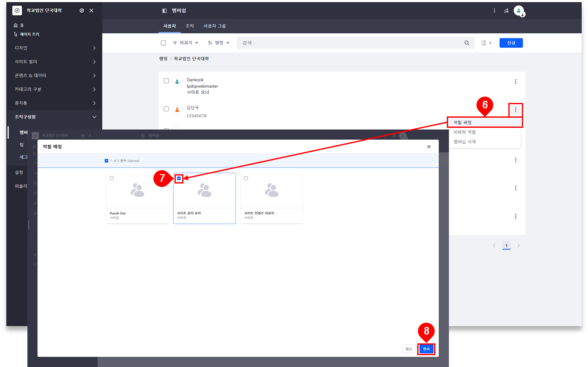588x367 pixels.
Task: Check the Punch Out role checkbox
Action: point(112,178)
